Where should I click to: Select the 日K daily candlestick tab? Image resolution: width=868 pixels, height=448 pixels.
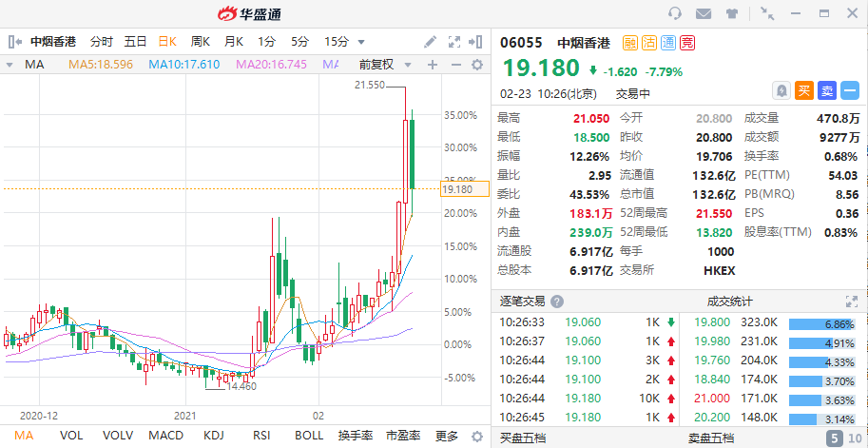pyautogui.click(x=167, y=42)
